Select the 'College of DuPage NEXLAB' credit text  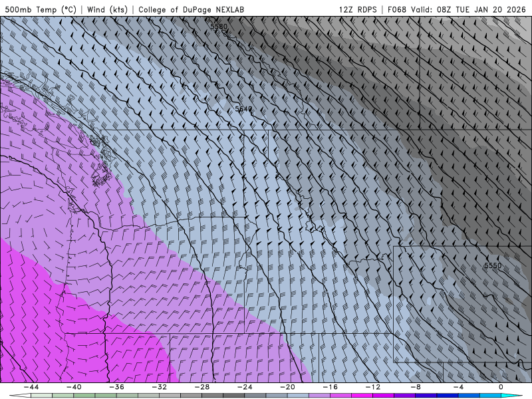(x=191, y=9)
